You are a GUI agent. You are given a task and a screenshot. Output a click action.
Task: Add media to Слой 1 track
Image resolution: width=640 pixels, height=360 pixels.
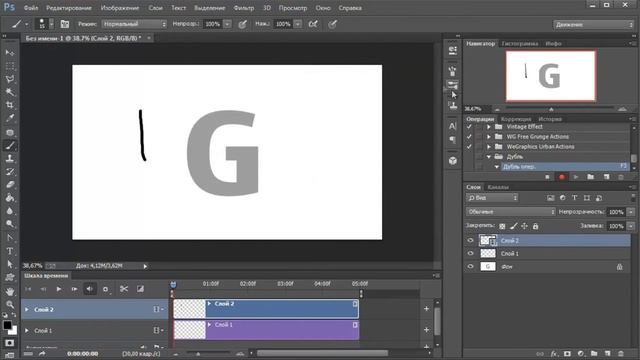pyautogui.click(x=426, y=329)
